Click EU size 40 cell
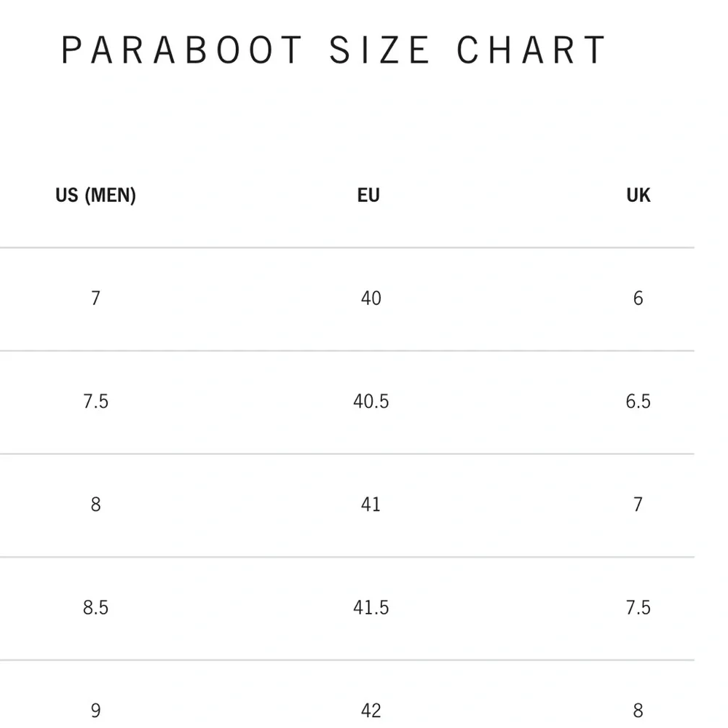This screenshot has height=728, width=728. coord(371,298)
